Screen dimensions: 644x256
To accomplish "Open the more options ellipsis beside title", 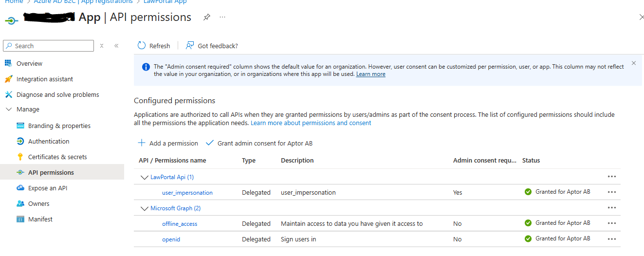I will pos(222,18).
